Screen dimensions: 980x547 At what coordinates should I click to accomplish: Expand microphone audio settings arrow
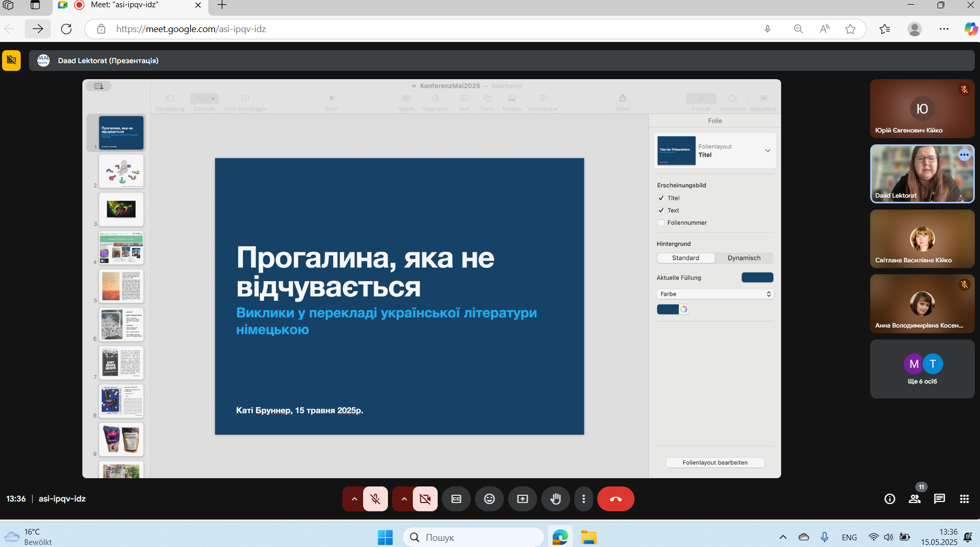(354, 499)
